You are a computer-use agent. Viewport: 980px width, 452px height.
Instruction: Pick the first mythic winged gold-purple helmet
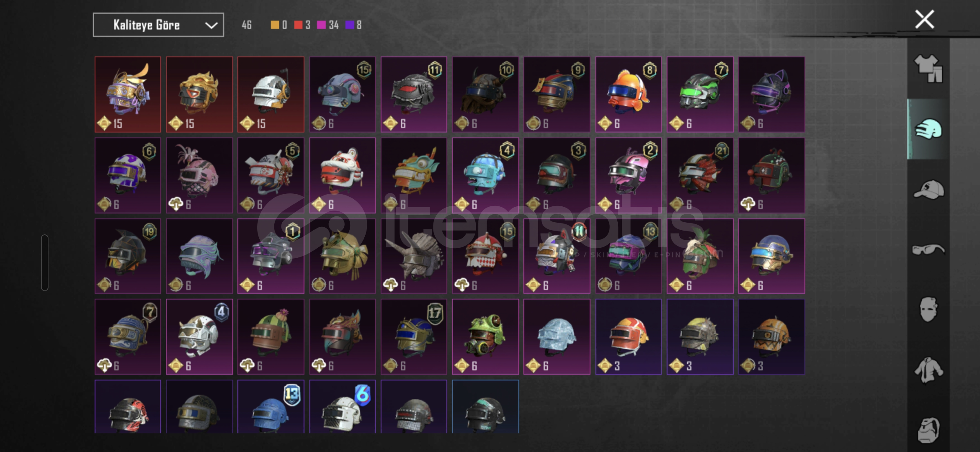[x=128, y=95]
